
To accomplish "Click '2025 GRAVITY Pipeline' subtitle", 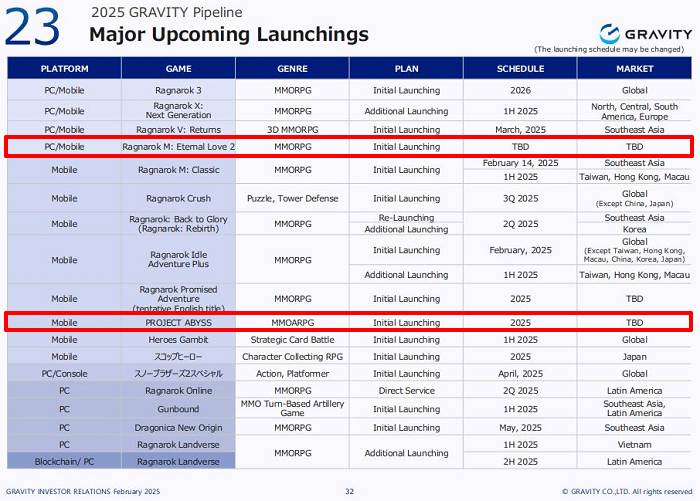I will point(167,12).
